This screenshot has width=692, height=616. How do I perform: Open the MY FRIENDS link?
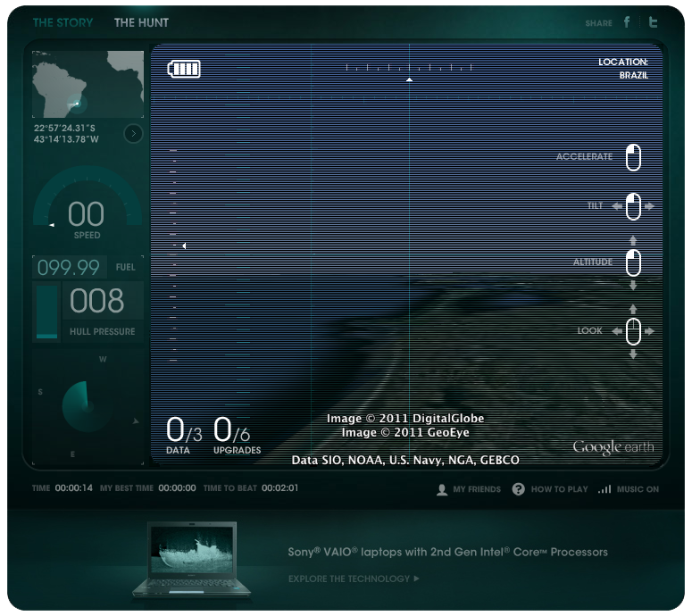point(477,489)
